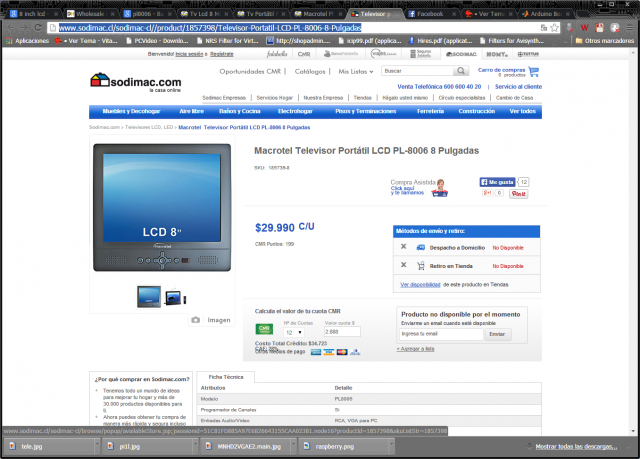Open pi11.jpg download options arrow

(195, 446)
